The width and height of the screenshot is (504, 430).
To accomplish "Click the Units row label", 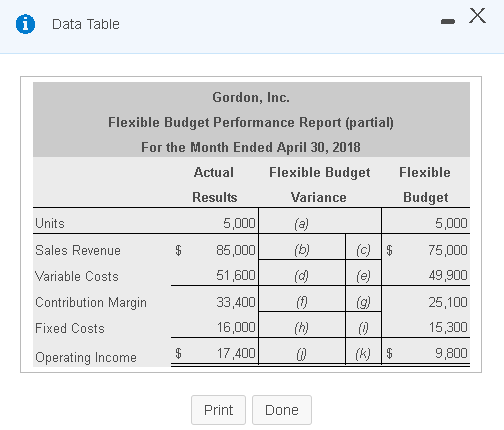I will click(x=50, y=223).
